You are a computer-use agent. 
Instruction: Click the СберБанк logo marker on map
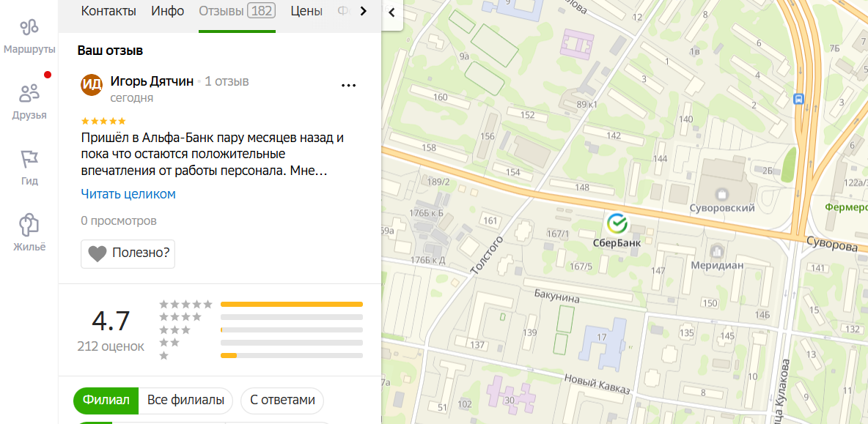click(x=617, y=224)
